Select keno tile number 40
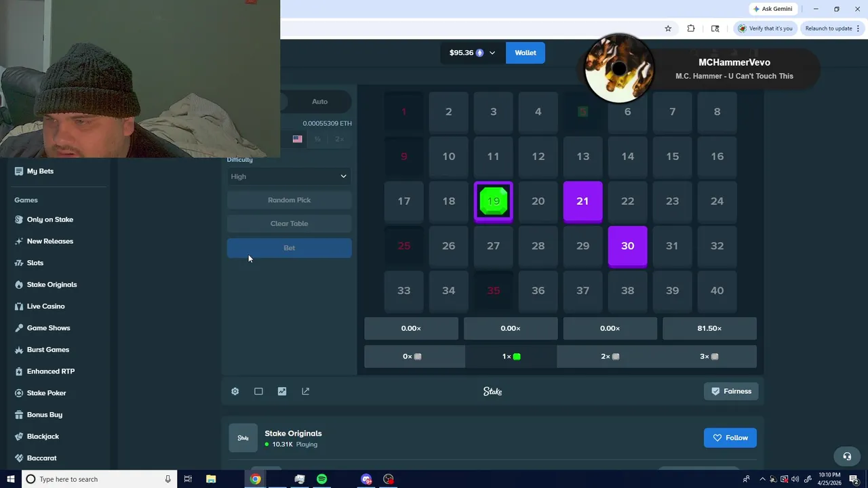Image resolution: width=868 pixels, height=488 pixels. pyautogui.click(x=717, y=291)
